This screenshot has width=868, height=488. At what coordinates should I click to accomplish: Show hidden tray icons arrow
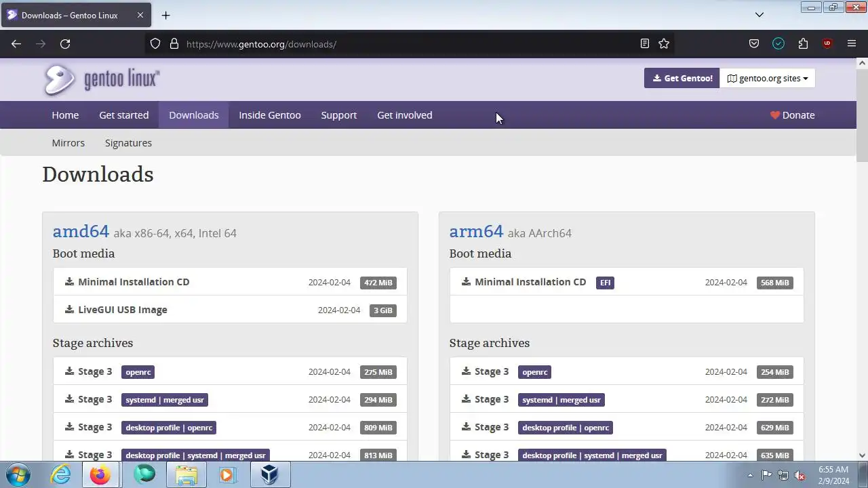coord(750,475)
